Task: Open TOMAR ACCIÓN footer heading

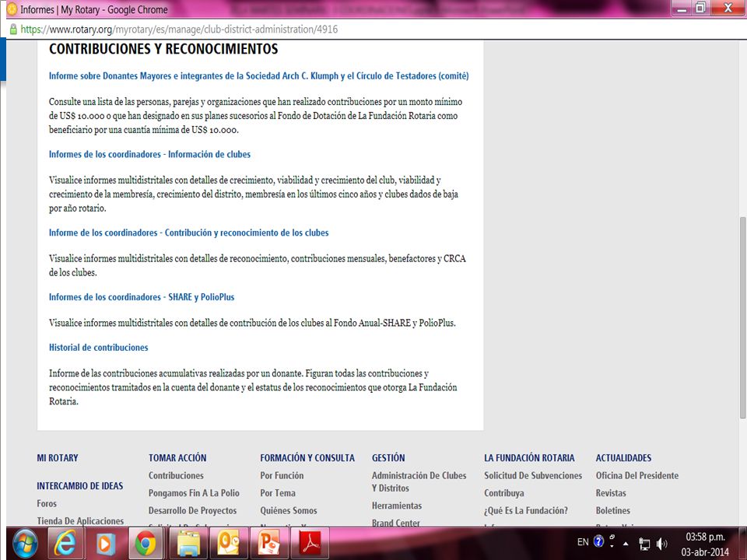Action: pos(177,458)
